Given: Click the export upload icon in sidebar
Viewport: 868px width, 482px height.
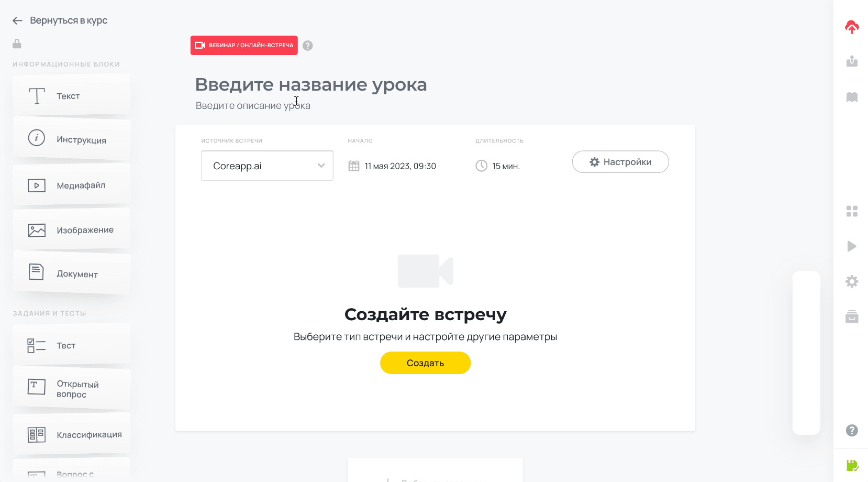Looking at the screenshot, I should 852,61.
